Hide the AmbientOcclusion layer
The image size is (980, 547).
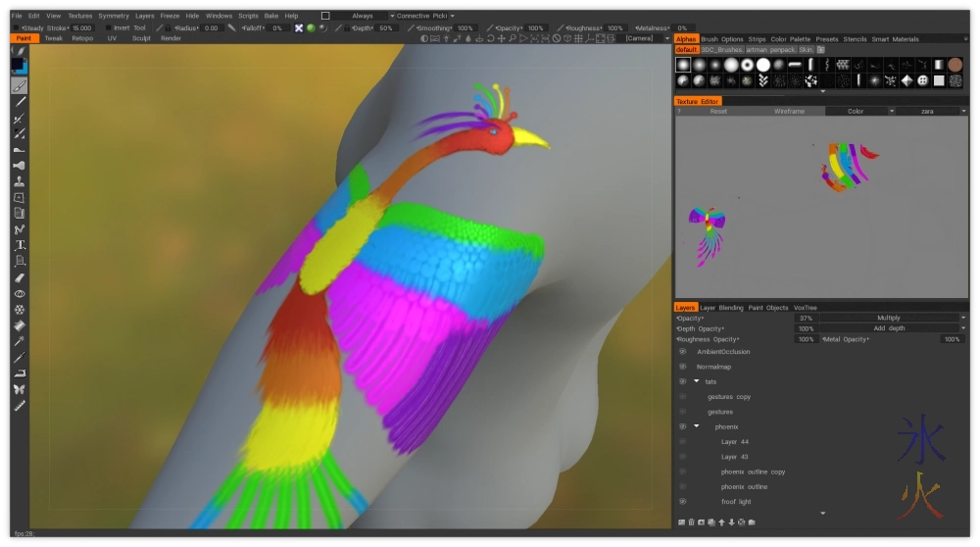tap(682, 352)
